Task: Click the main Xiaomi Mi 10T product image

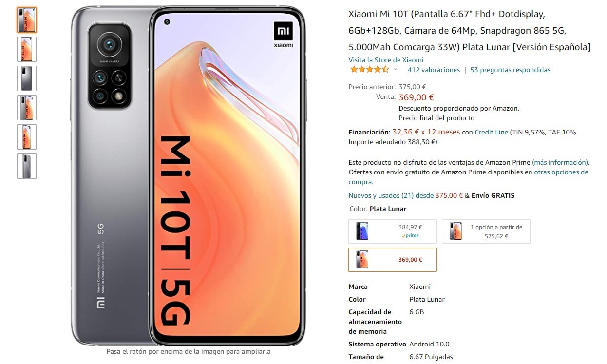Action: [x=188, y=176]
